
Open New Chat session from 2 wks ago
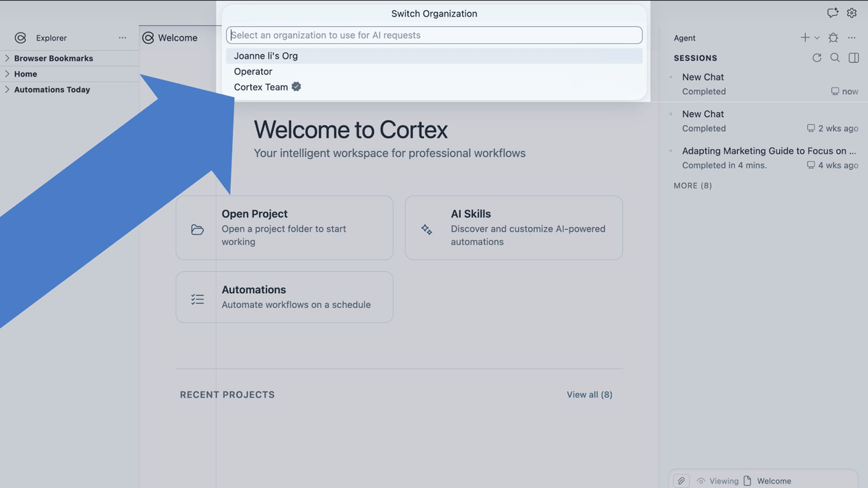[x=764, y=121]
